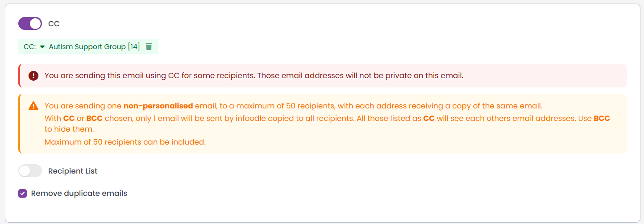
Task: Uncheck the Remove duplicate emails checkbox
Action: pos(22,194)
